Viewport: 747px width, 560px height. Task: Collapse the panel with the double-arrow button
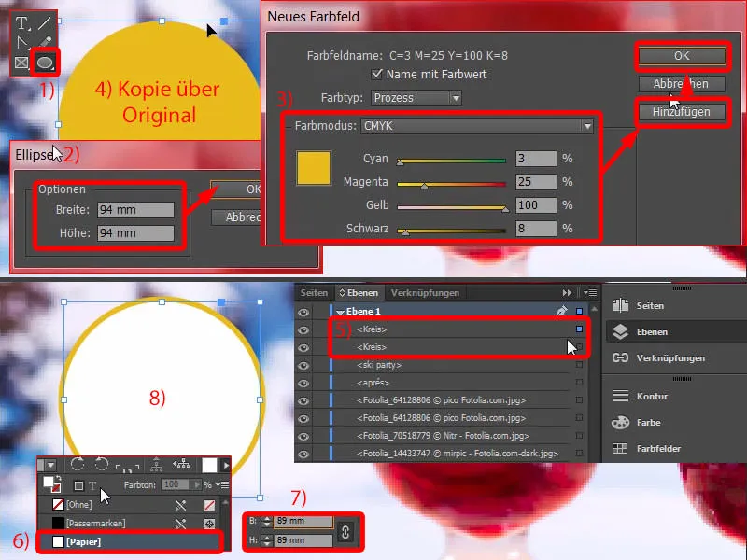567,293
